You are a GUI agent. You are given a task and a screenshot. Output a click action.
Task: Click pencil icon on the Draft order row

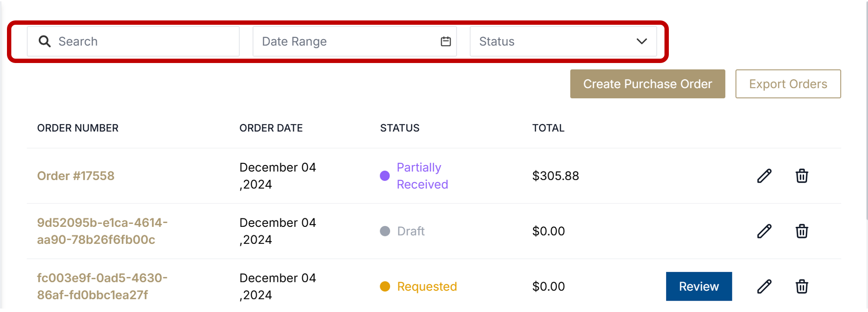[764, 231]
